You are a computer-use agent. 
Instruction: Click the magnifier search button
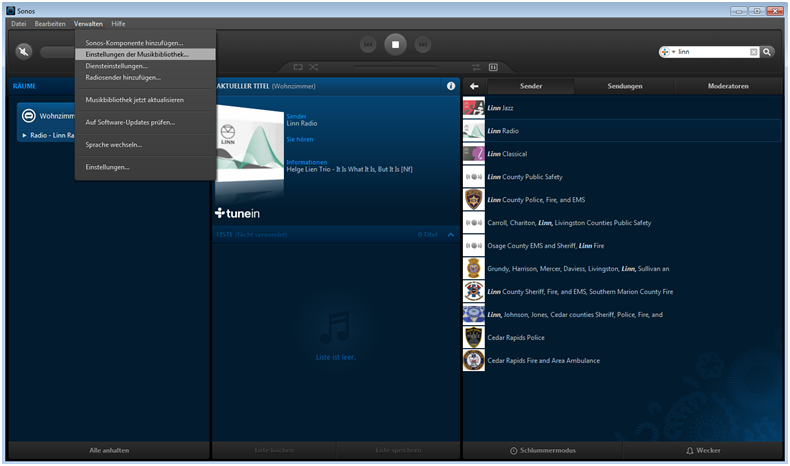[767, 52]
